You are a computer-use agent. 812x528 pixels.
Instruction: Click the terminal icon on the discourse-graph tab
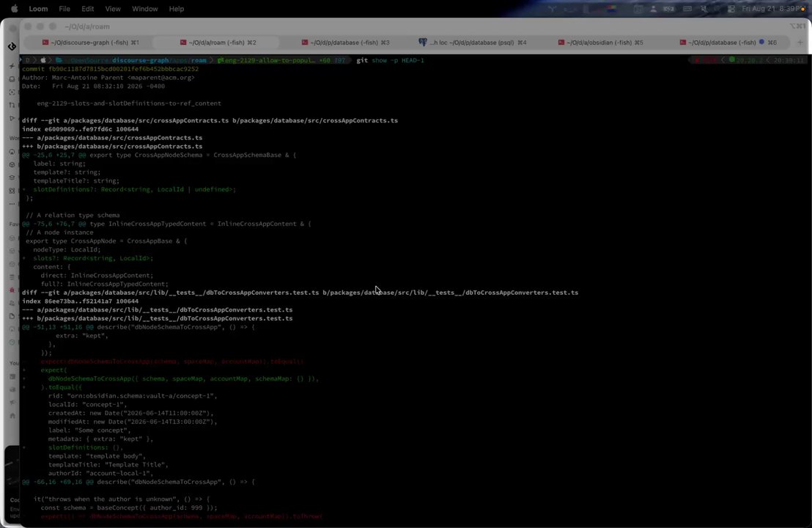(x=45, y=43)
